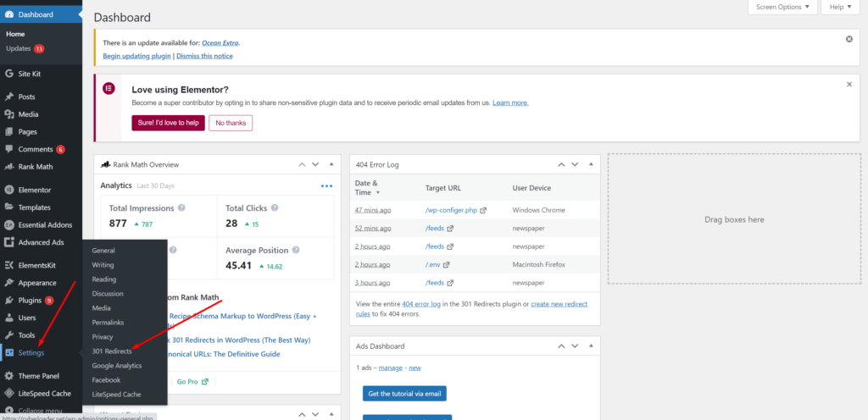Open Privacy settings submenu item
Viewport: 868px width, 420px height.
pyautogui.click(x=103, y=336)
